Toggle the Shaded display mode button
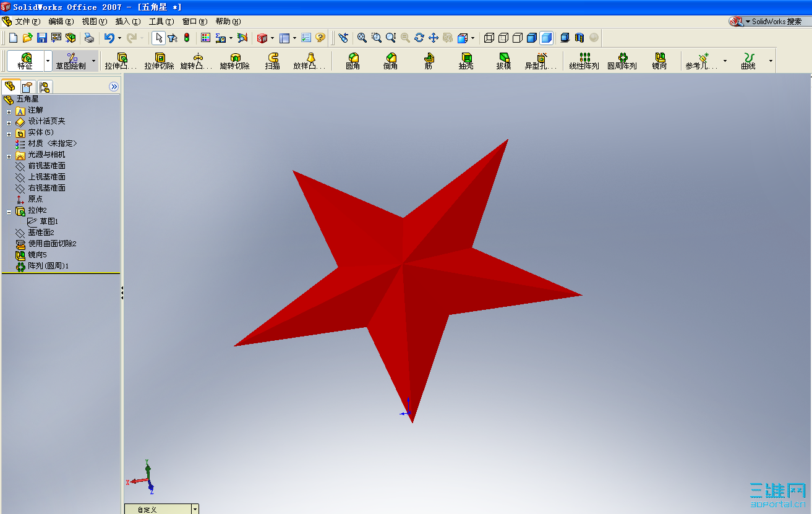The width and height of the screenshot is (812, 514). pyautogui.click(x=546, y=38)
